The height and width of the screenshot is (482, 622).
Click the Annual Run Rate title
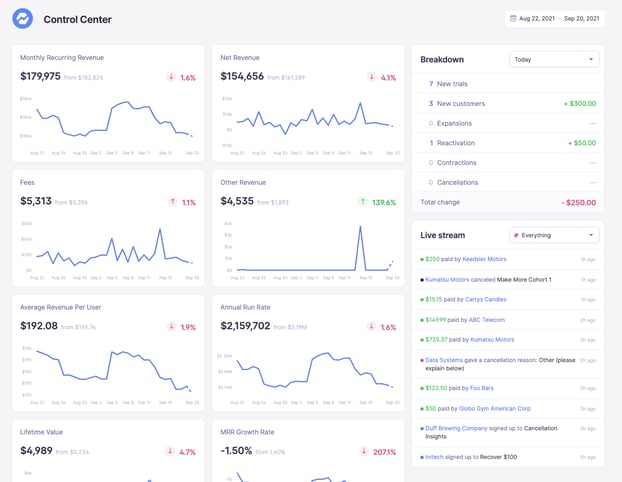[246, 307]
